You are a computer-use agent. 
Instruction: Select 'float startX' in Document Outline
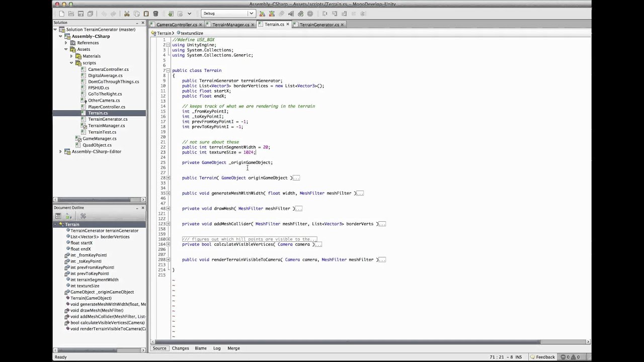[x=82, y=243]
